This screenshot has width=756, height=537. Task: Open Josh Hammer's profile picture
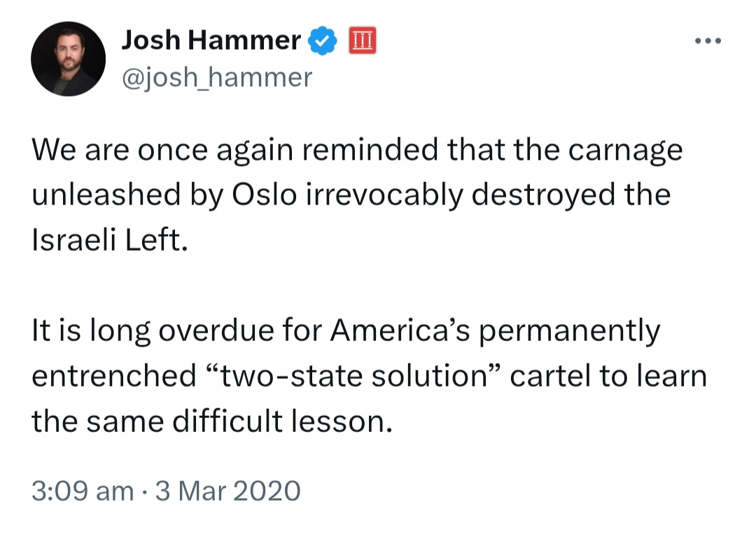click(x=69, y=59)
